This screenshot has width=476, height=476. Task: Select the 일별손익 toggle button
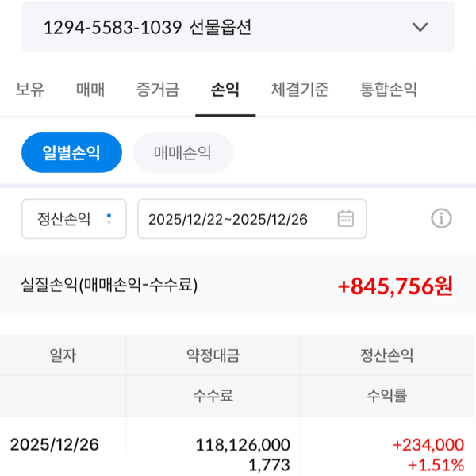(71, 152)
